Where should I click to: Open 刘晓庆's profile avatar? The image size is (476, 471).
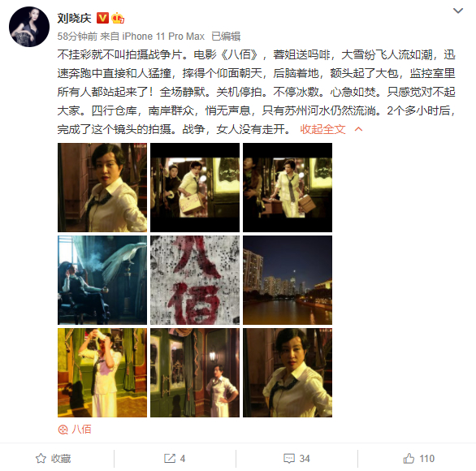coord(29,27)
